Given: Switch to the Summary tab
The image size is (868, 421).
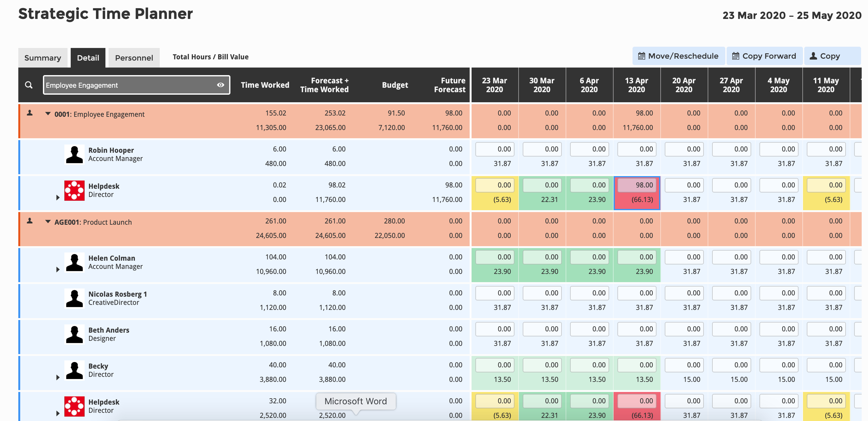Looking at the screenshot, I should (x=43, y=58).
